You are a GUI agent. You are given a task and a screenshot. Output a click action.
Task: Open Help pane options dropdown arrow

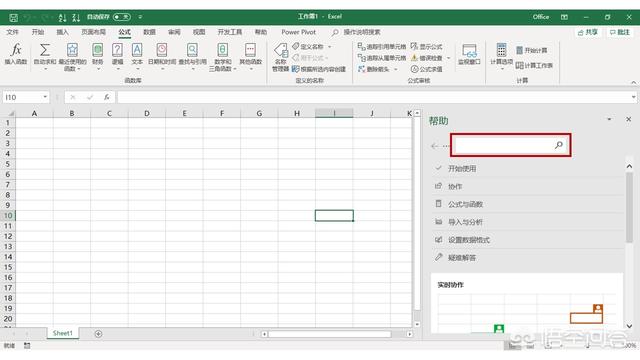(609, 119)
